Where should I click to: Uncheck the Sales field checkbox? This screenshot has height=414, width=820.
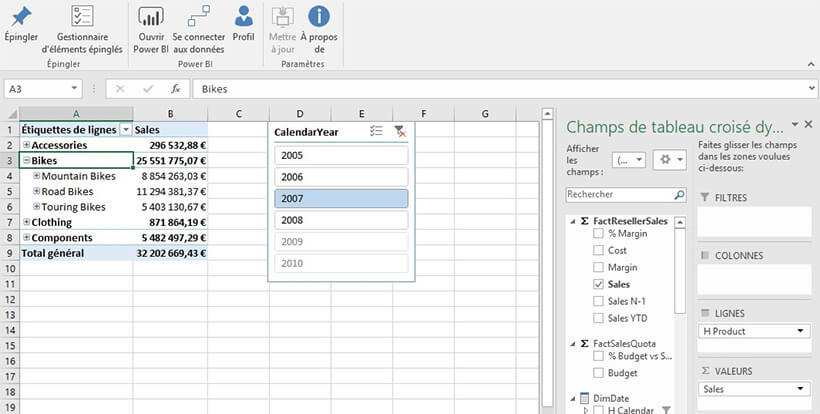click(599, 284)
